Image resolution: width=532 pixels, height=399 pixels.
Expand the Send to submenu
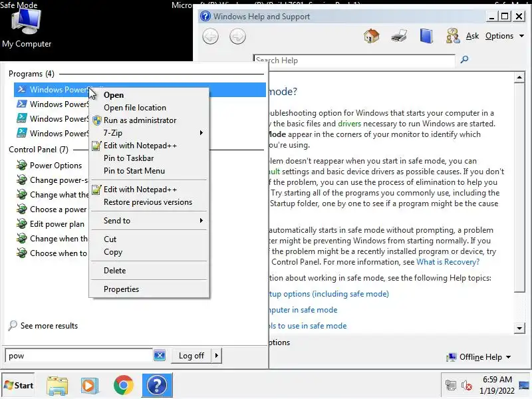pos(149,221)
